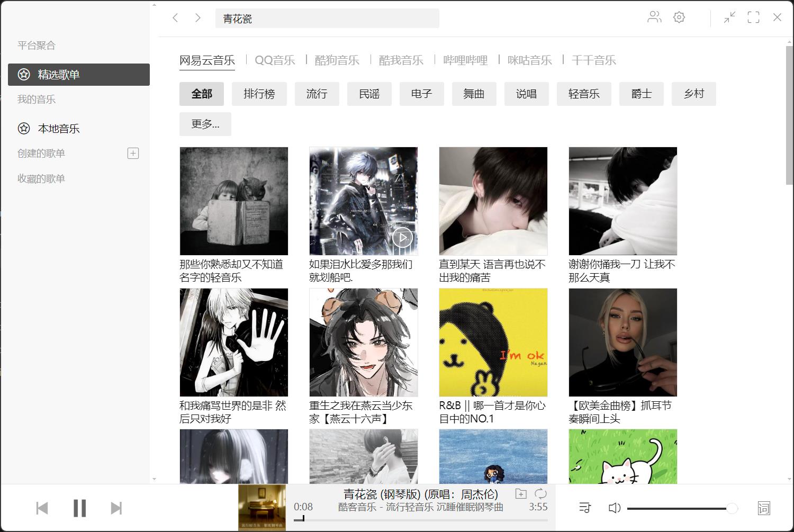Open the white cat on grass playlist cover
794x532 pixels.
point(623,456)
